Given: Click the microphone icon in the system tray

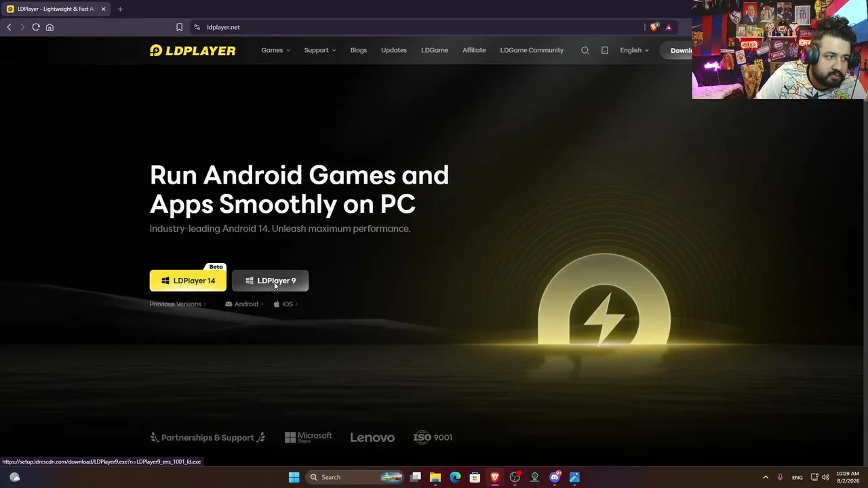Looking at the screenshot, I should click(x=780, y=477).
